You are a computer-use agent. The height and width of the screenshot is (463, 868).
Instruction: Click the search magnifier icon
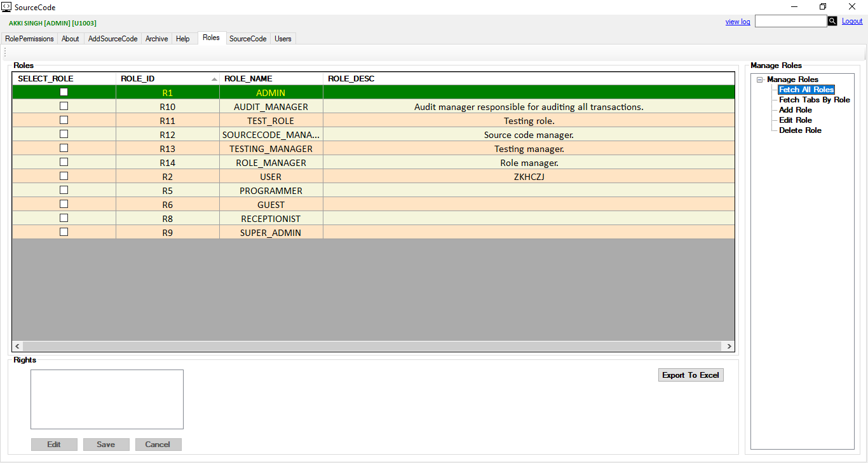[x=832, y=21]
